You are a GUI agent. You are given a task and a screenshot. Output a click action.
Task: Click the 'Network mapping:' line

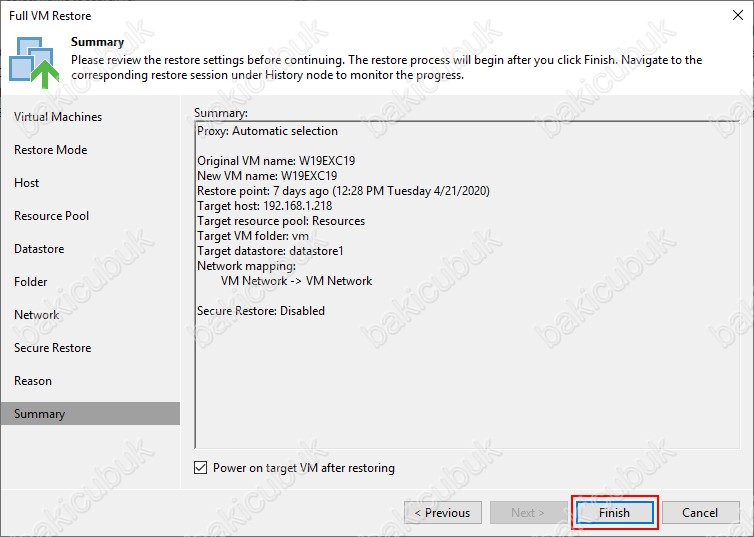[246, 266]
